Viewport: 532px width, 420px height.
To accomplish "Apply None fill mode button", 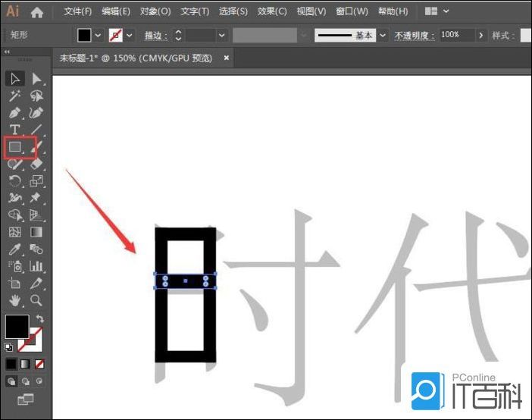I will click(39, 364).
